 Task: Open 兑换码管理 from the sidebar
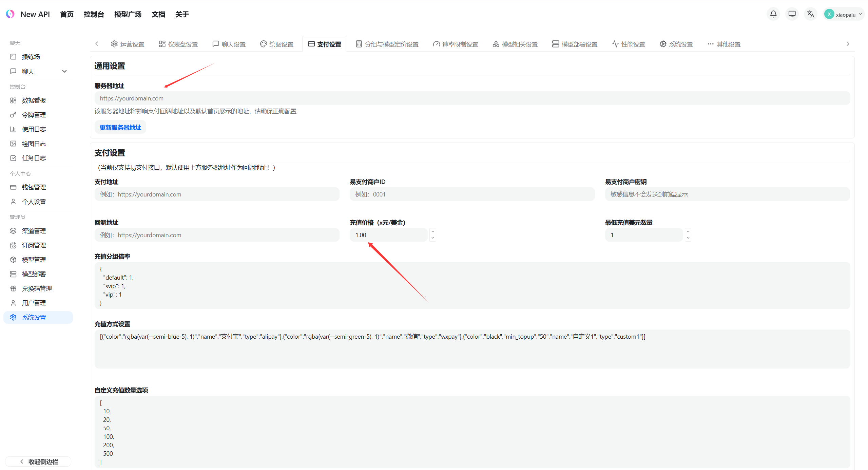click(37, 289)
